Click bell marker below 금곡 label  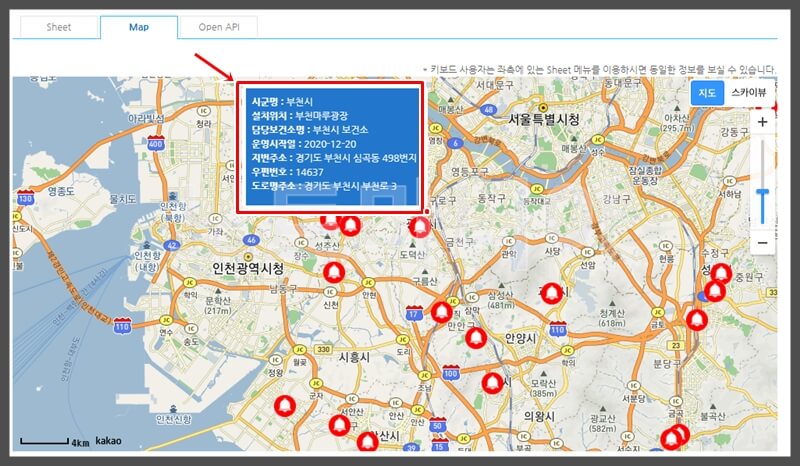tap(671, 439)
